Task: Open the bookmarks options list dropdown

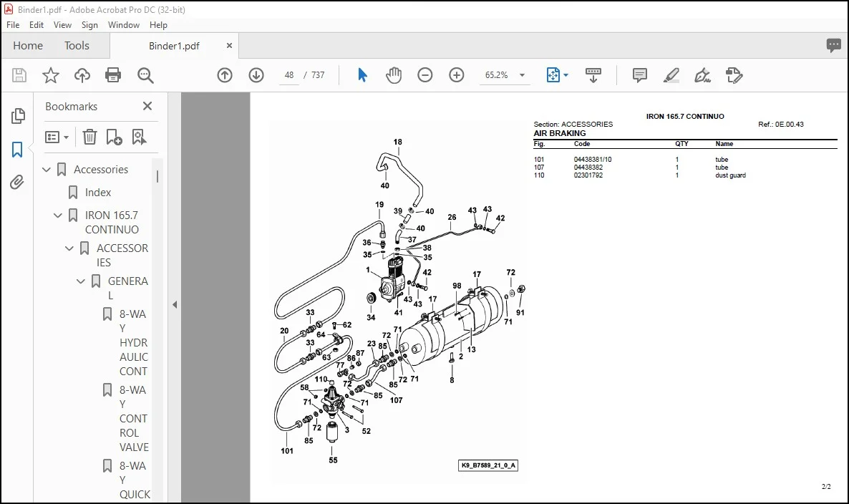Action: [x=57, y=137]
